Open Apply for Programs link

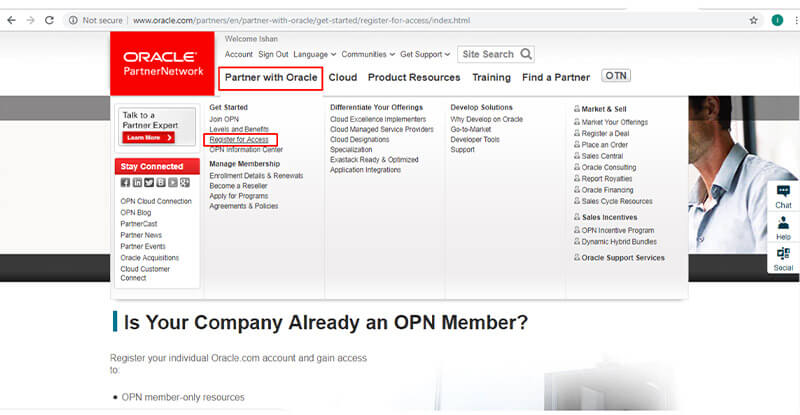238,196
